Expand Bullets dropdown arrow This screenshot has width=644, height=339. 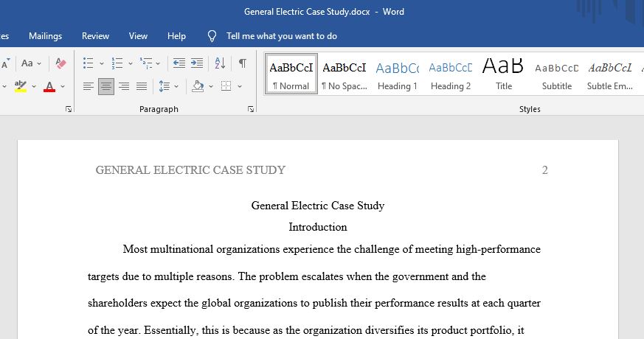pyautogui.click(x=102, y=63)
